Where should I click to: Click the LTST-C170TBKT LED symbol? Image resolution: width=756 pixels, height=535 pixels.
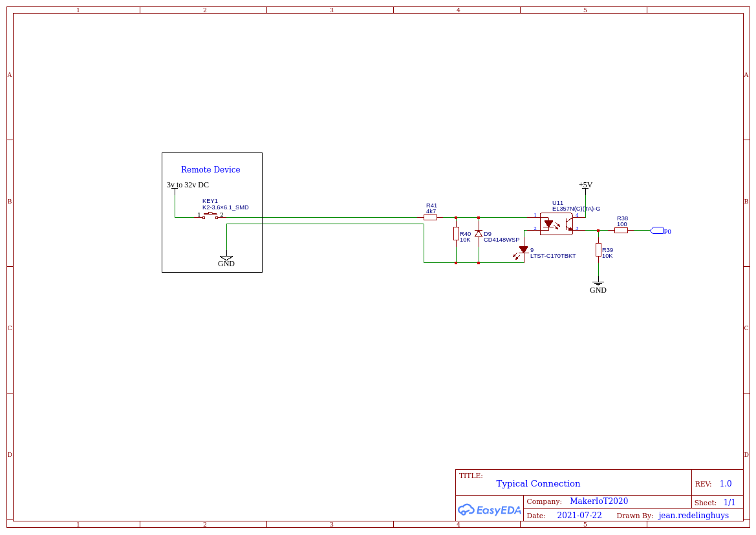[x=523, y=252]
